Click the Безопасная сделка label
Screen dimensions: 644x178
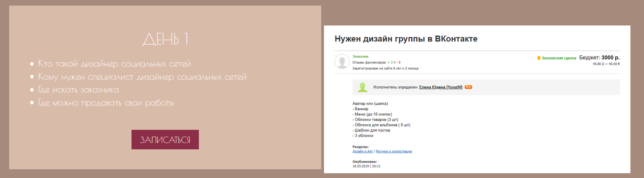pyautogui.click(x=559, y=58)
